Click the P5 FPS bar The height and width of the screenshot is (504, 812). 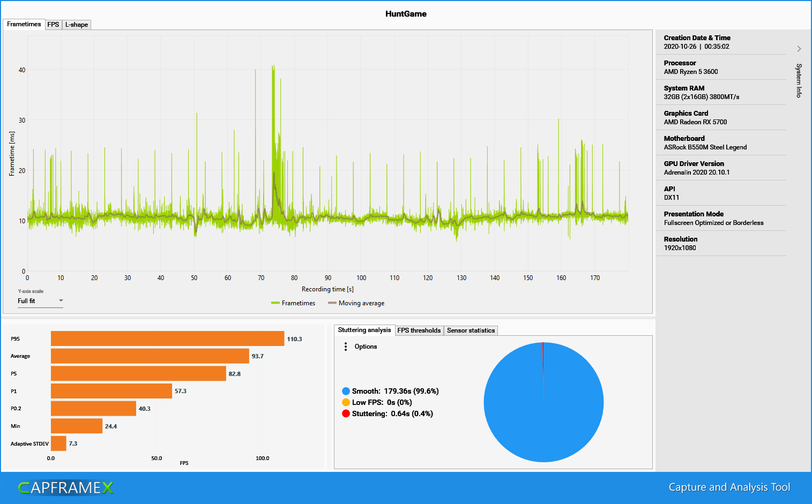click(138, 373)
